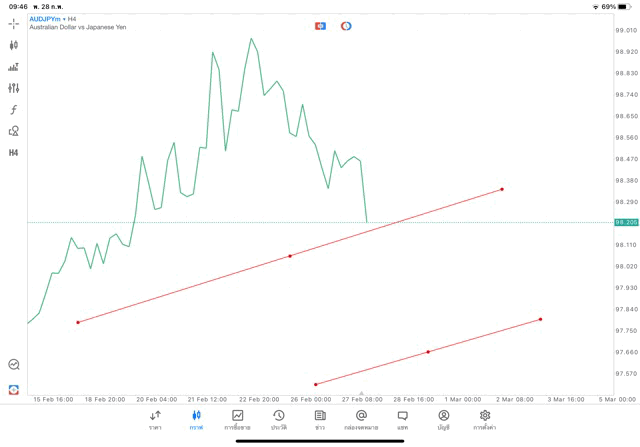Open the History (ประวัติ) tab

[x=278, y=419]
